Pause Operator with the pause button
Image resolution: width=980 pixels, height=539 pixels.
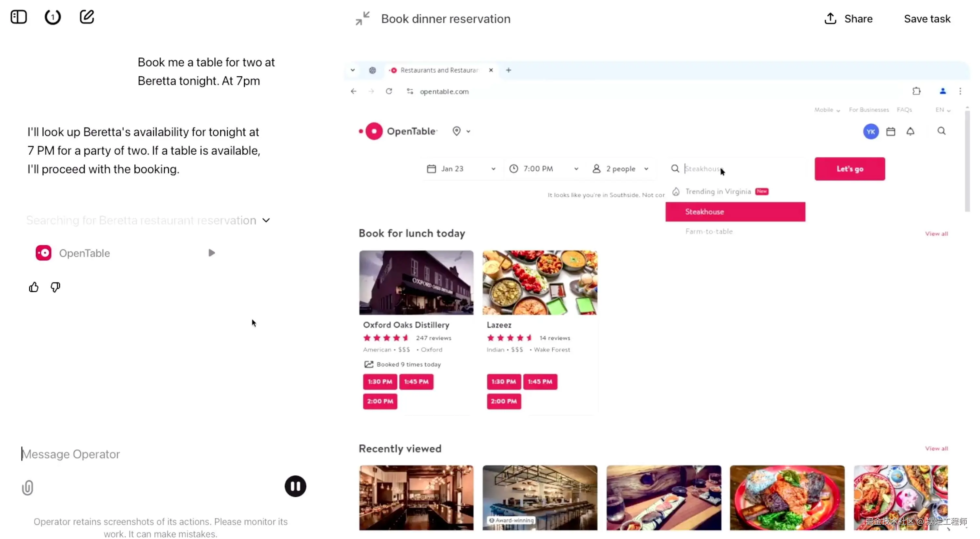[x=295, y=486]
